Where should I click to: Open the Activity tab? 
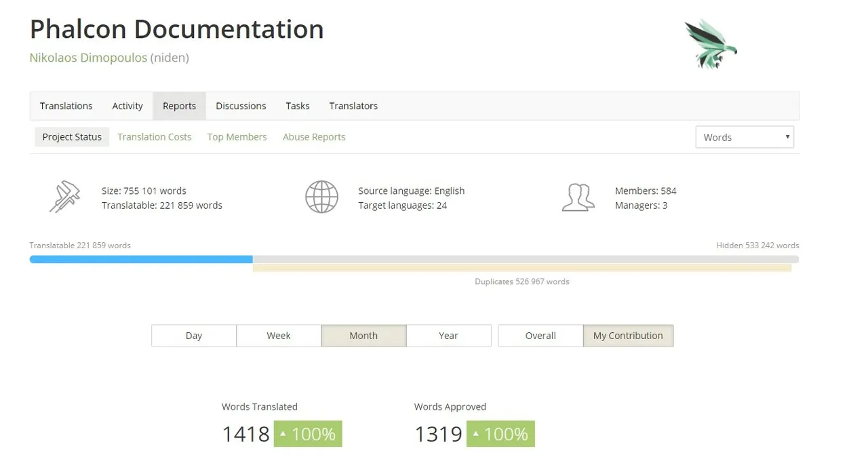127,106
